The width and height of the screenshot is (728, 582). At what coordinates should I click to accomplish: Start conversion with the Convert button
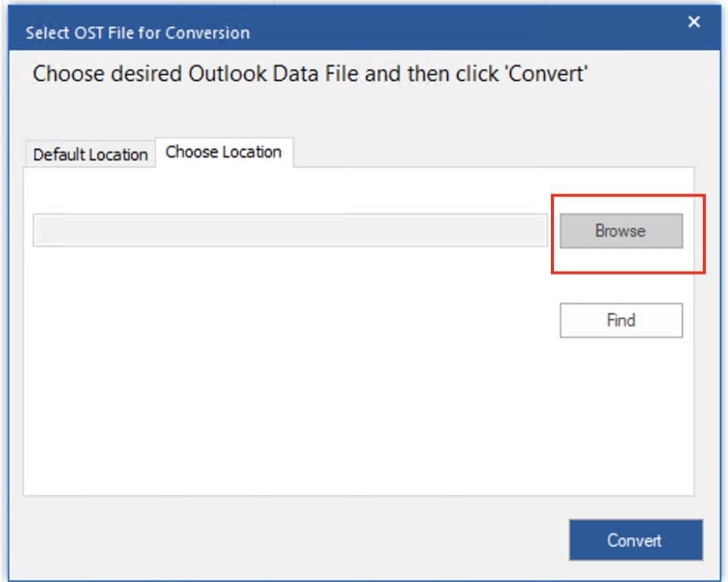click(635, 540)
